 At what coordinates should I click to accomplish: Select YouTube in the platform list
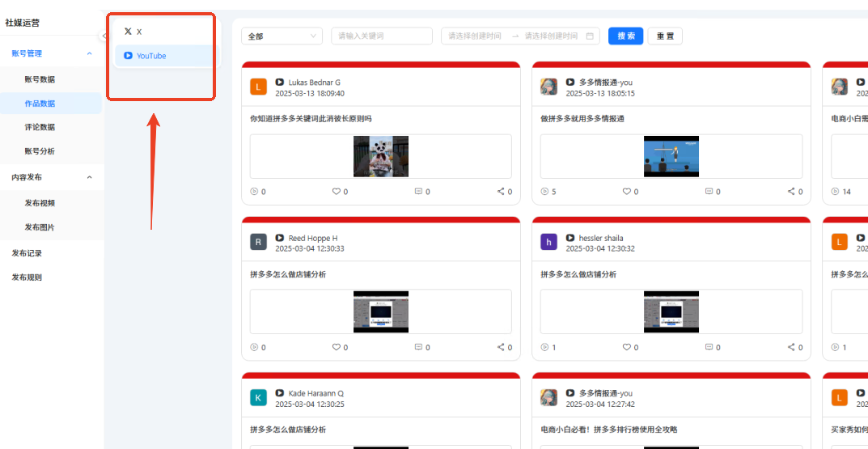[166, 55]
